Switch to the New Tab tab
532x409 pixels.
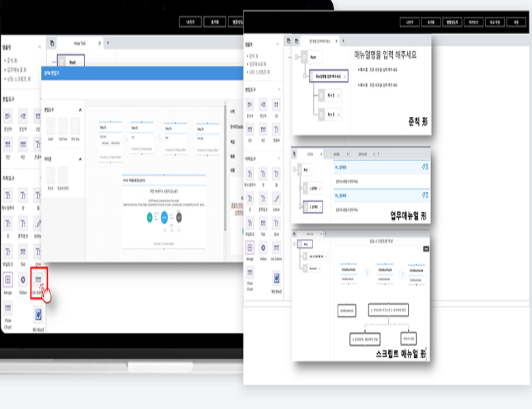pos(80,43)
